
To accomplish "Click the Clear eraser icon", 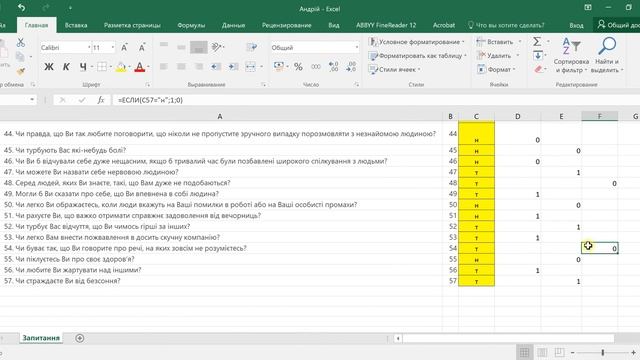I will pos(538,69).
